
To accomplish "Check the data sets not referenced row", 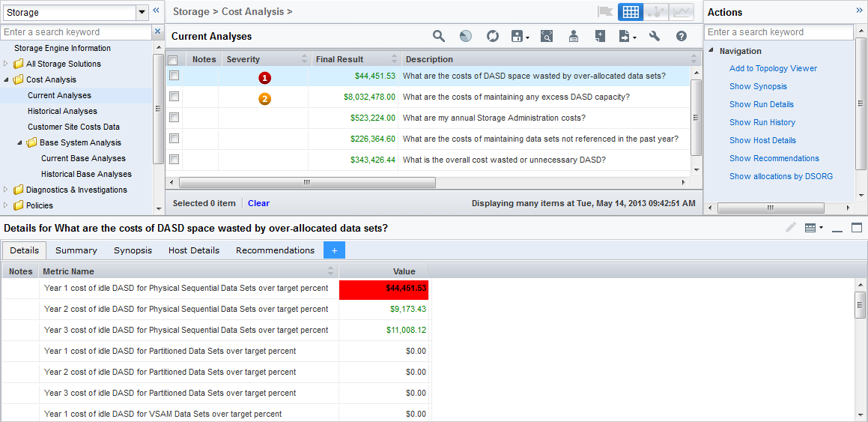I will 174,139.
